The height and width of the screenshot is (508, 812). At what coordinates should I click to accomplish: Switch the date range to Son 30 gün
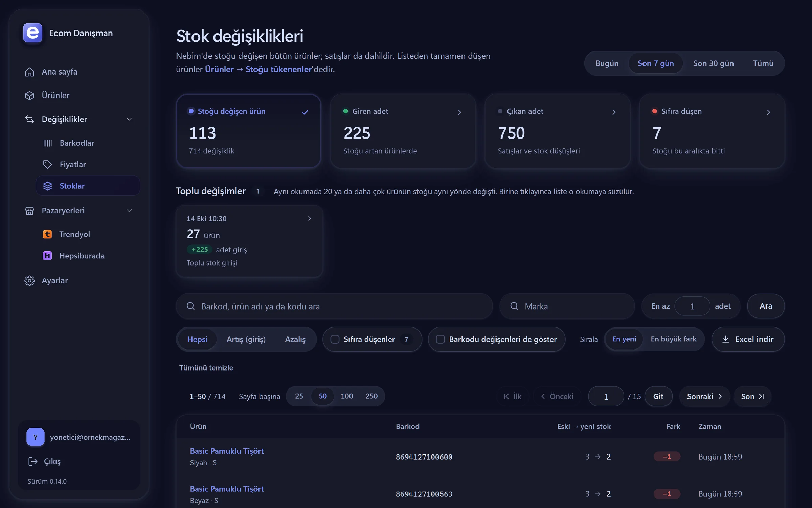click(x=713, y=63)
